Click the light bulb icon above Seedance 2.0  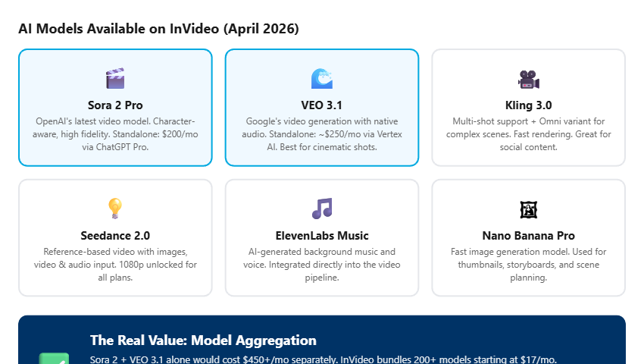[x=115, y=209]
